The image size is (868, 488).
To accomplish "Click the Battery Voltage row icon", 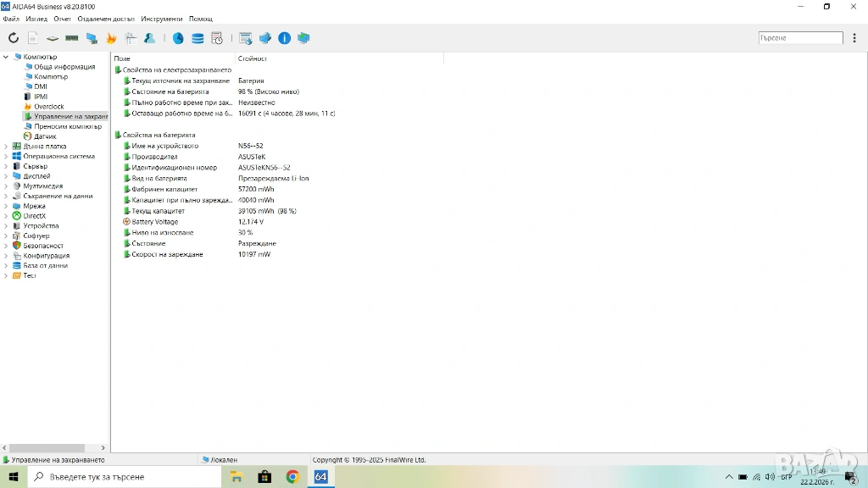I will point(126,222).
